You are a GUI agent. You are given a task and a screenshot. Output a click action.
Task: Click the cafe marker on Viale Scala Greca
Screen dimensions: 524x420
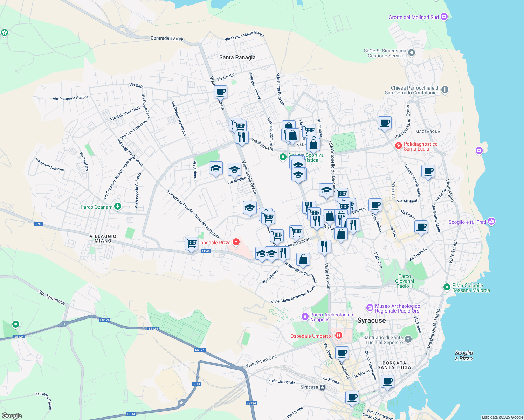[x=220, y=92]
